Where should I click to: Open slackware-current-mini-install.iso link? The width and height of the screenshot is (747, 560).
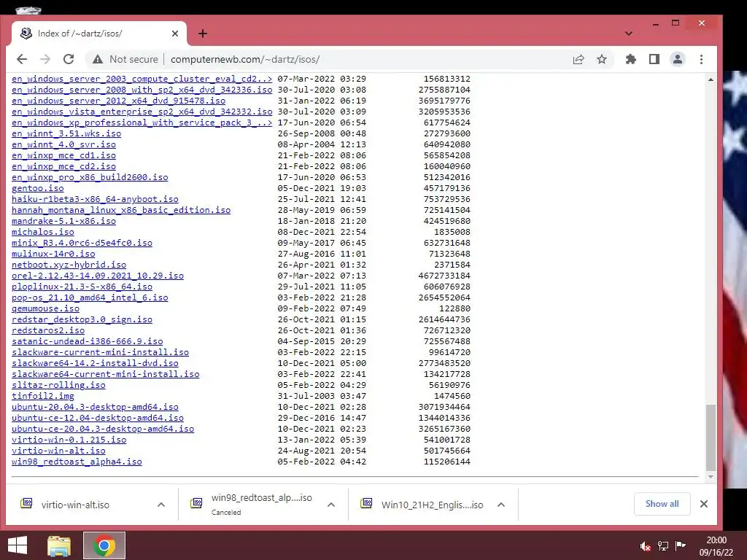(100, 352)
